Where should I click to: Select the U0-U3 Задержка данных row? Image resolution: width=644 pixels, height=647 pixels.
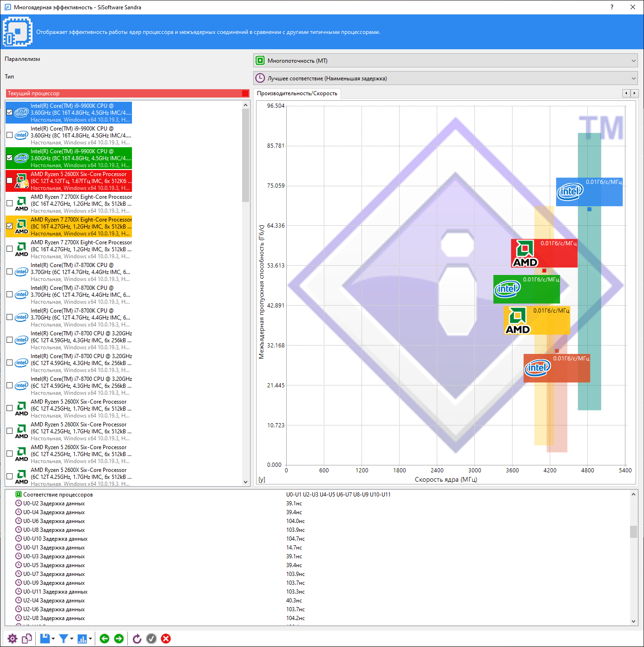click(317, 556)
